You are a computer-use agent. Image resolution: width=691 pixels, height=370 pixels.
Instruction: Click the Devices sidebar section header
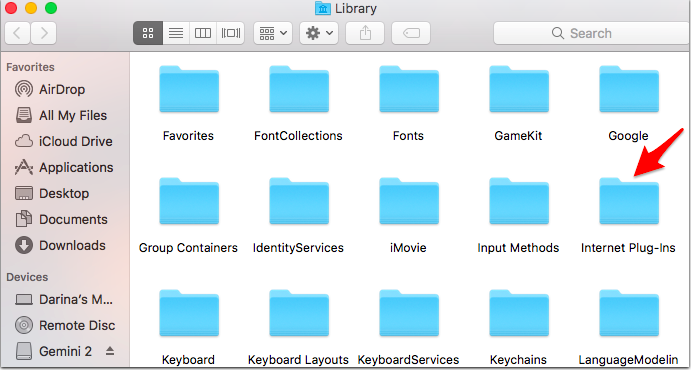tap(27, 277)
